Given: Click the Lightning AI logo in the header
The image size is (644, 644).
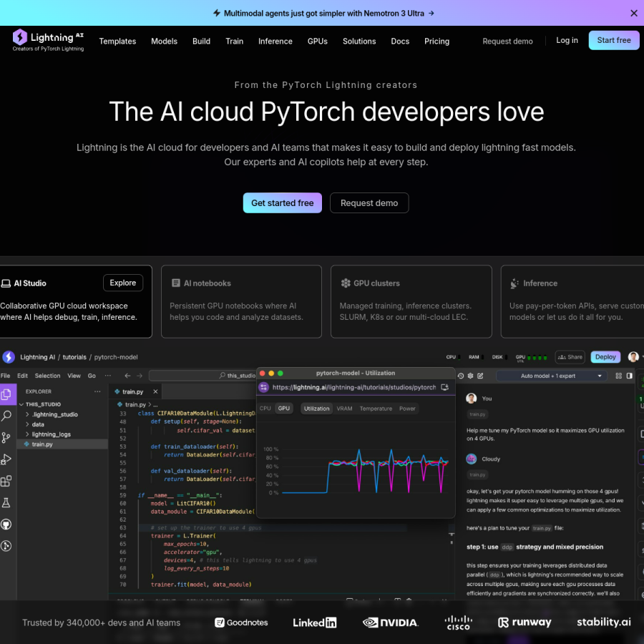Looking at the screenshot, I should point(48,40).
